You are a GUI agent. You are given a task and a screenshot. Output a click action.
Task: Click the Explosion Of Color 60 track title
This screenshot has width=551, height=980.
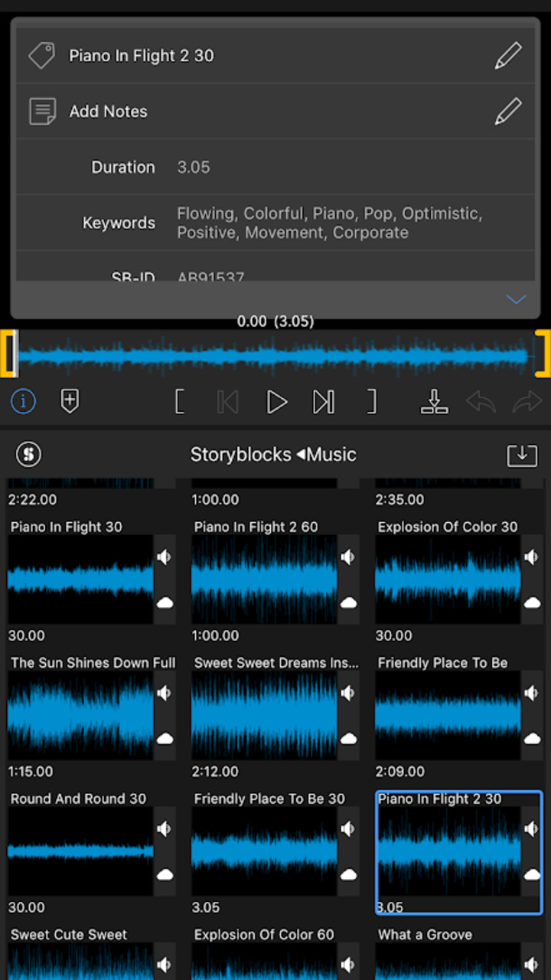(x=264, y=934)
